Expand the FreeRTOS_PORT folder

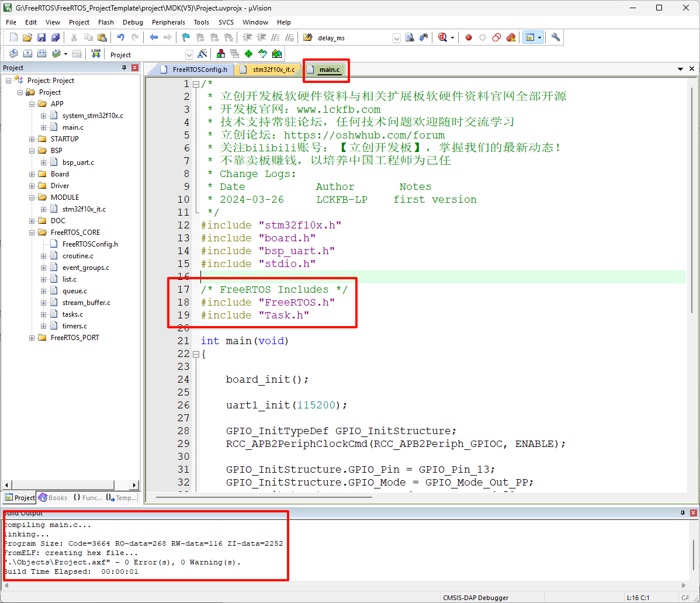[x=32, y=338]
